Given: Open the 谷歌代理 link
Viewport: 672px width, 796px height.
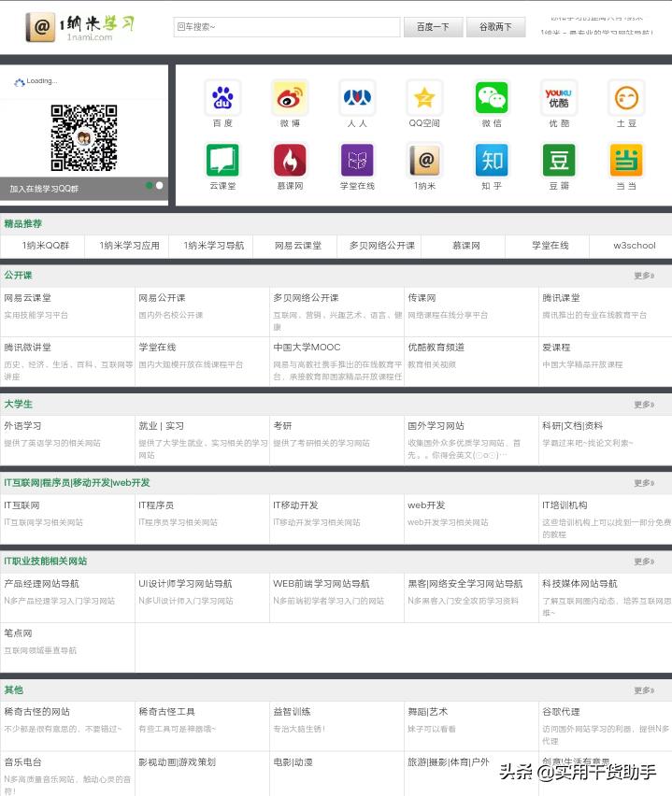Looking at the screenshot, I should (561, 712).
